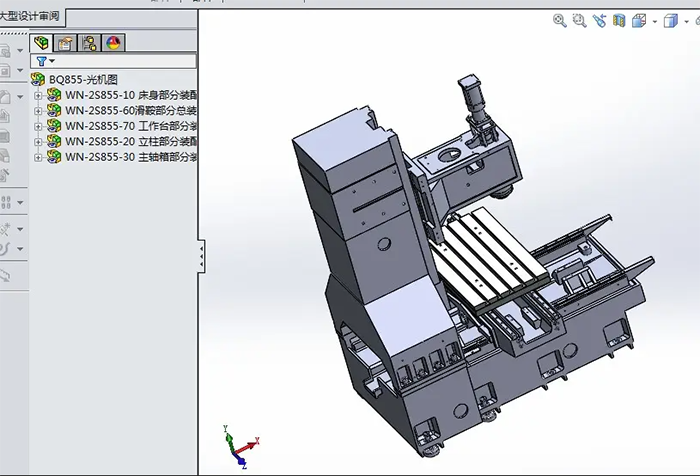Screen dimensions: 700x476
Task: Open the PropertyManager tab
Action: click(65, 43)
